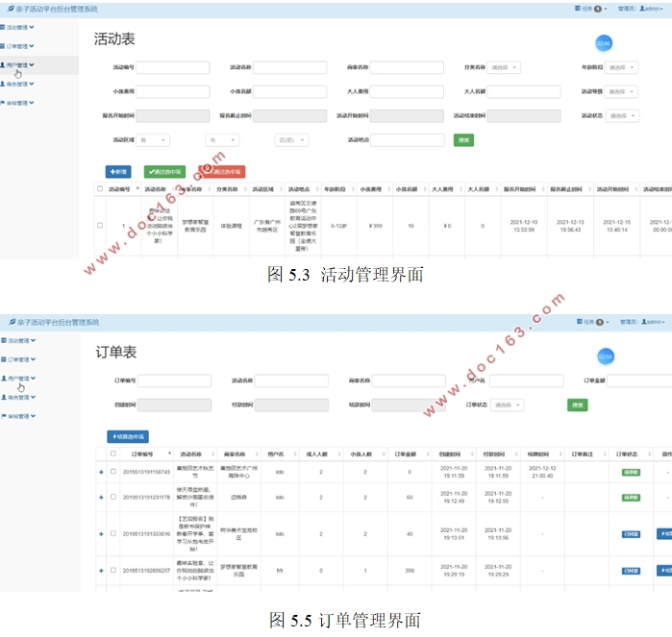Open 订单管理 menu in 活动表 page sidebar
This screenshot has width=672, height=637.
pyautogui.click(x=17, y=46)
